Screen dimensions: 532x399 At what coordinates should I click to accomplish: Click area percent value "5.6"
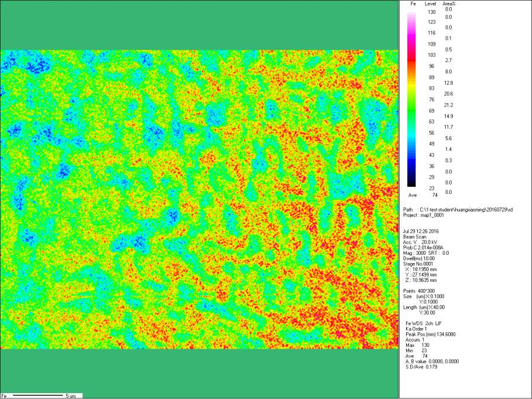pyautogui.click(x=449, y=138)
